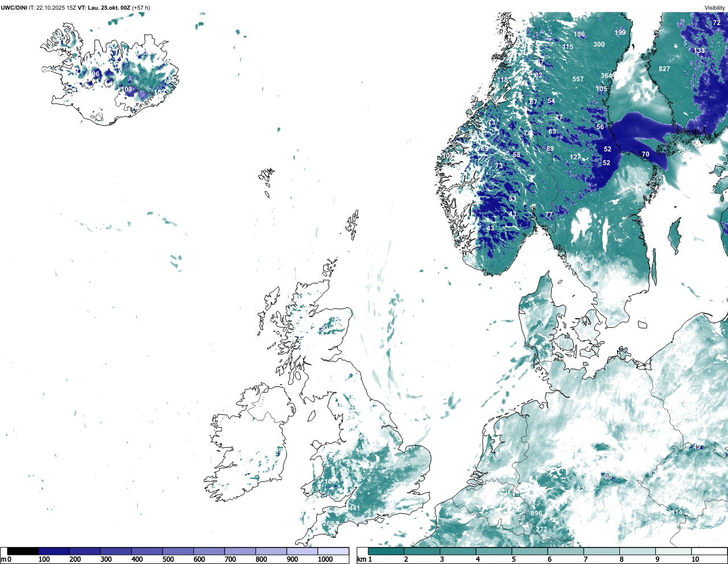The image size is (728, 564).
Task: Click visibility value '56' near Swedish coast
Action: tap(600, 127)
